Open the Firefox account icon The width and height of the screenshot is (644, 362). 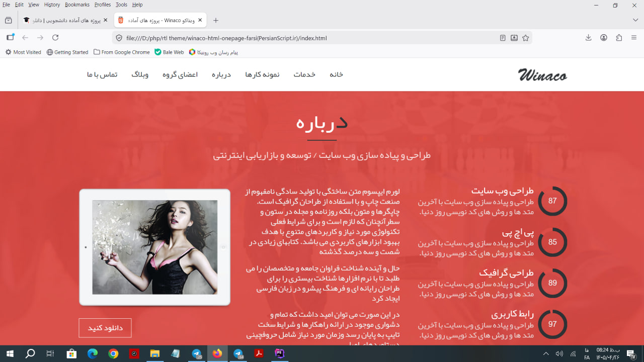point(604,38)
